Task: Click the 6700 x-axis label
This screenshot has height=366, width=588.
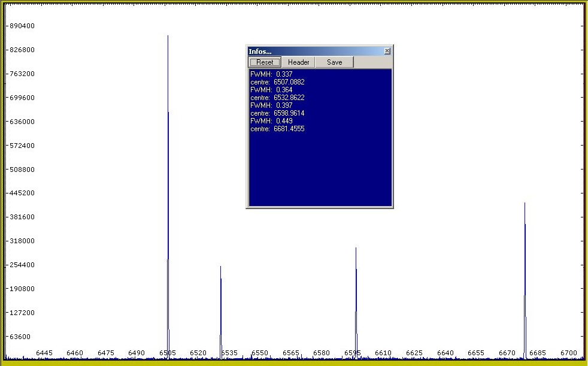Action: tap(568, 353)
